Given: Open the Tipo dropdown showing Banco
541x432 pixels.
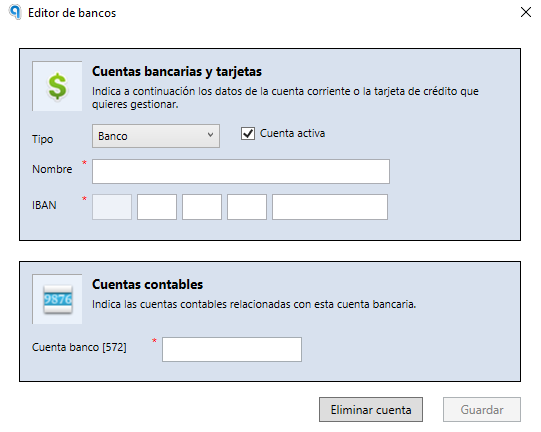Looking at the screenshot, I should 156,136.
